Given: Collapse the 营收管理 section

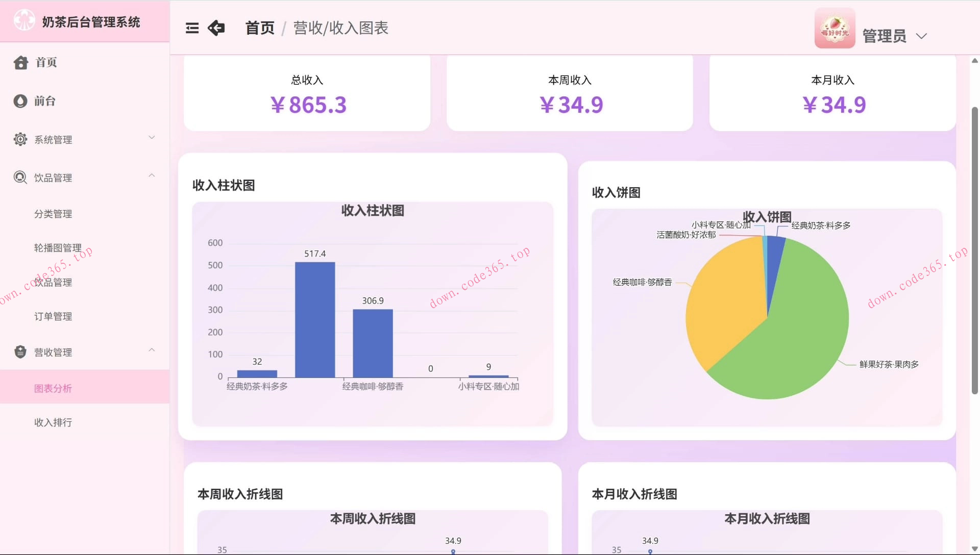Looking at the screenshot, I should (x=152, y=350).
